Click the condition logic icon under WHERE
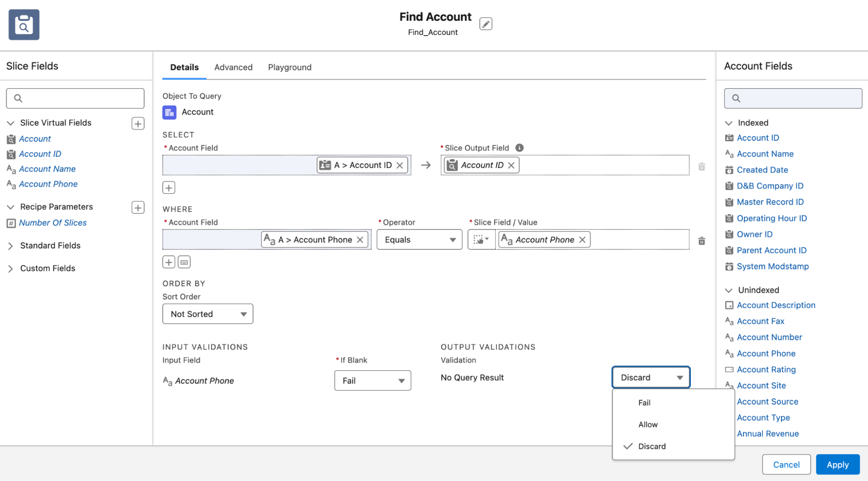 click(x=184, y=262)
